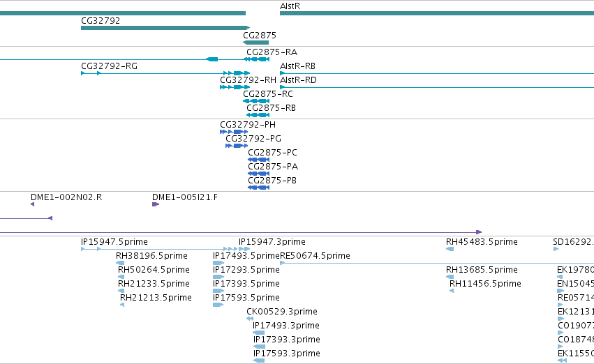Select the partially visible SD16292 label
Screen dimensions: 594x364
coord(574,242)
